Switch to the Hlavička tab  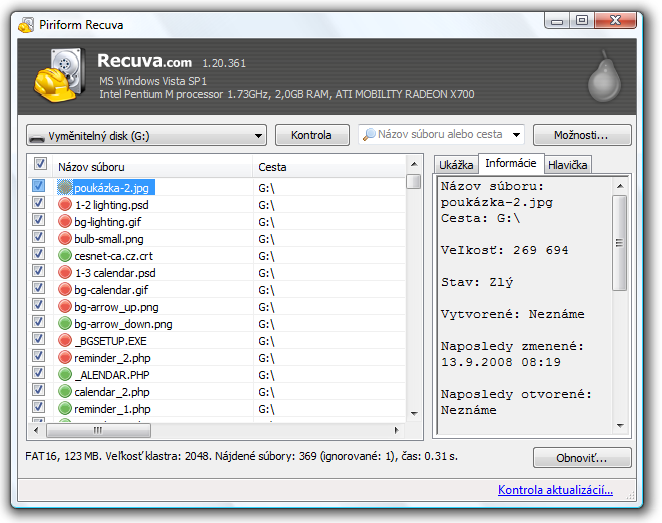click(568, 165)
